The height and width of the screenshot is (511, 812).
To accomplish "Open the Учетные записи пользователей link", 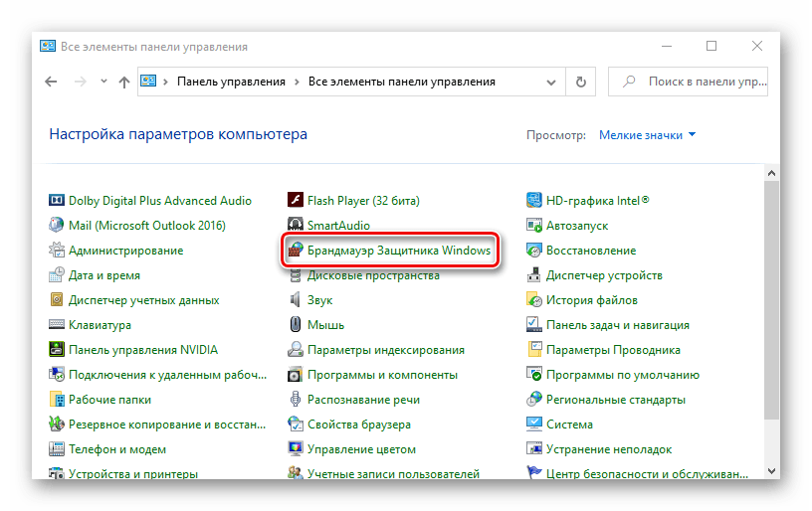I will pos(393,473).
